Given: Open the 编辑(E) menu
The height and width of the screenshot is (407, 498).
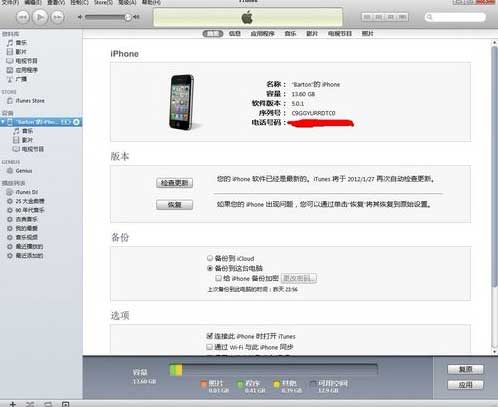Looking at the screenshot, I should click(x=33, y=2).
